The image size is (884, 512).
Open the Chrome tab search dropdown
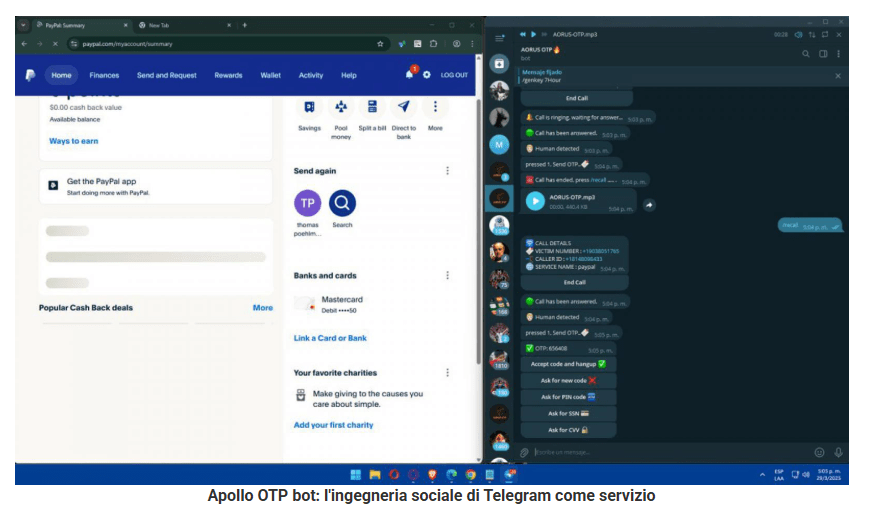tap(23, 25)
